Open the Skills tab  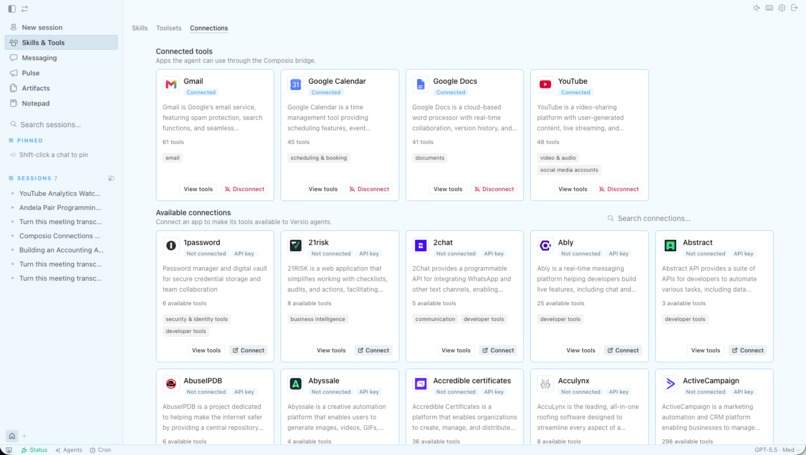[139, 28]
